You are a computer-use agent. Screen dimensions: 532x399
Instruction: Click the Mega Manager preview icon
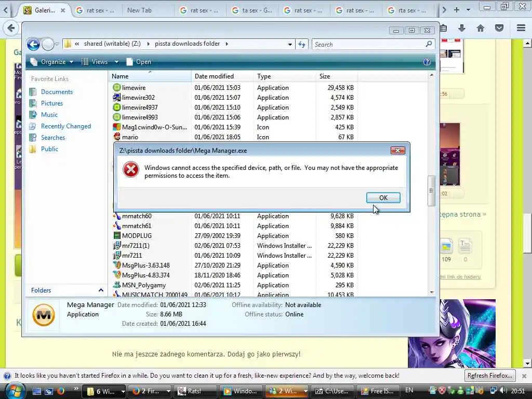click(x=44, y=315)
